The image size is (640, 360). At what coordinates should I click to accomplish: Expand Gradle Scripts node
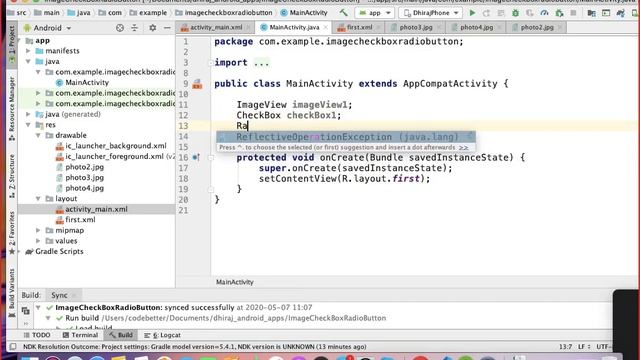19,252
